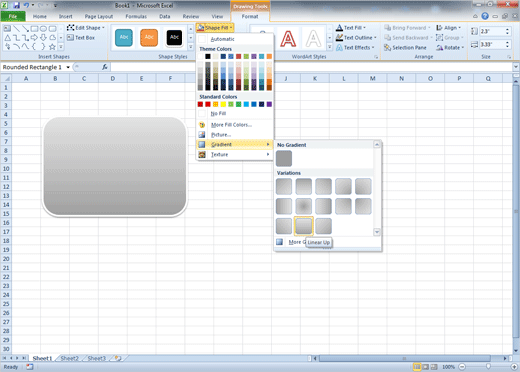Click the More Fill Colors palette icon
Image resolution: width=520 pixels, height=372 pixels.
[202, 125]
